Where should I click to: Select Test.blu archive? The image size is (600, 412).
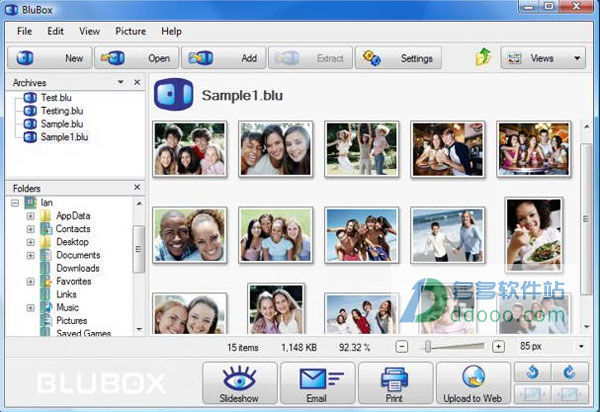point(47,98)
